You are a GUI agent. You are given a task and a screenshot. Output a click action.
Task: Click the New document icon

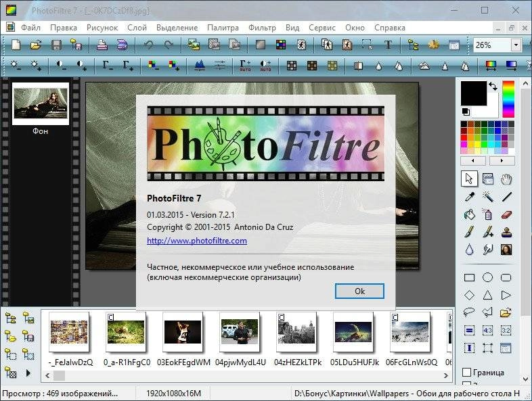[x=16, y=45]
